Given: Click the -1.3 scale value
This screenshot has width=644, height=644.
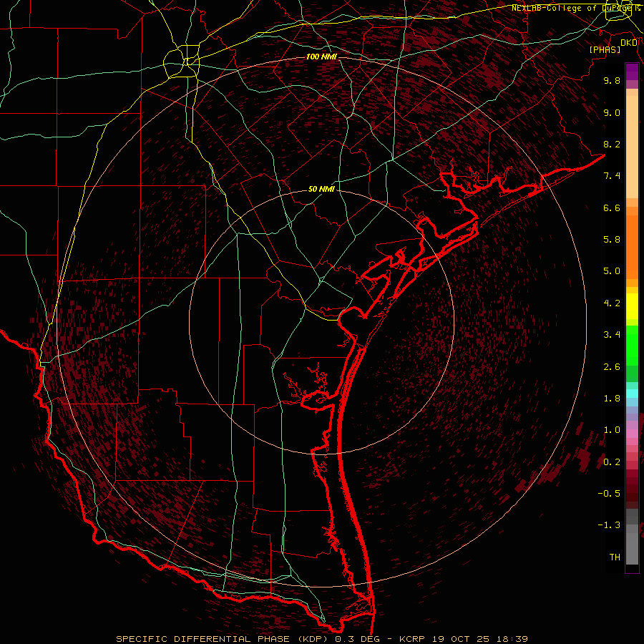Looking at the screenshot, I should coord(609,525).
